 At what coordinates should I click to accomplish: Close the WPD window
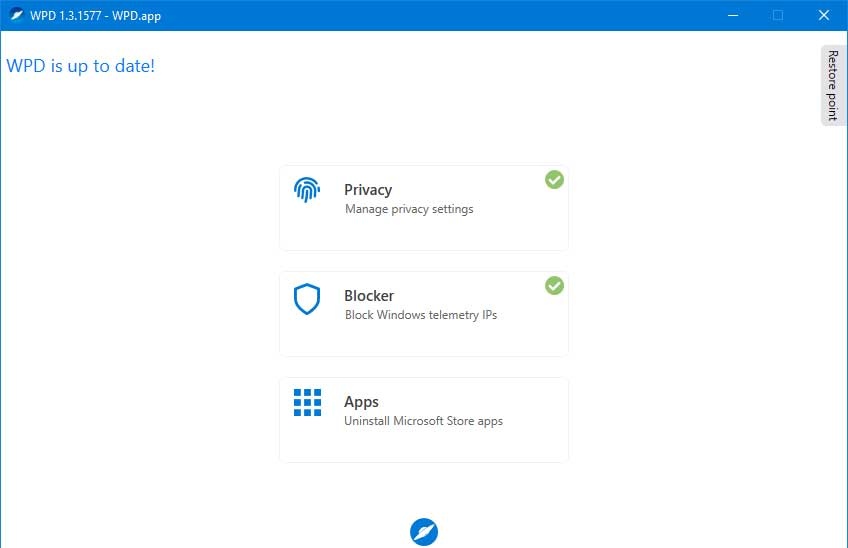824,15
